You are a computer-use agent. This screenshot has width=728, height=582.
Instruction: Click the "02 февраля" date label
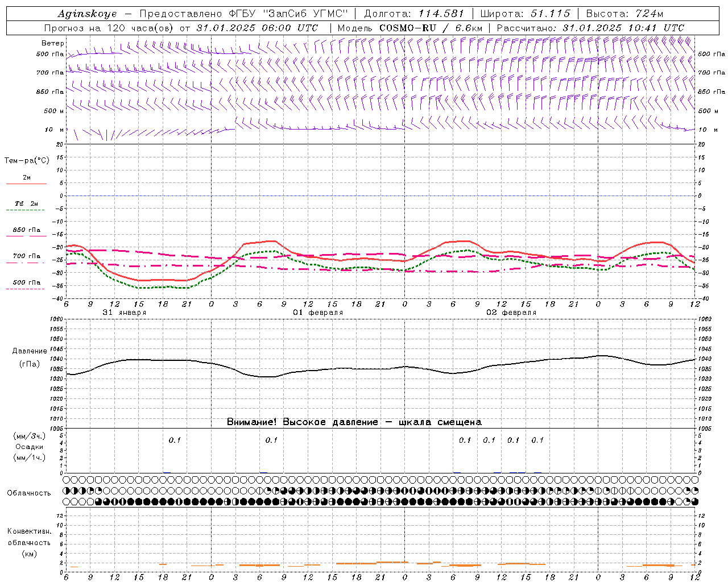point(511,313)
